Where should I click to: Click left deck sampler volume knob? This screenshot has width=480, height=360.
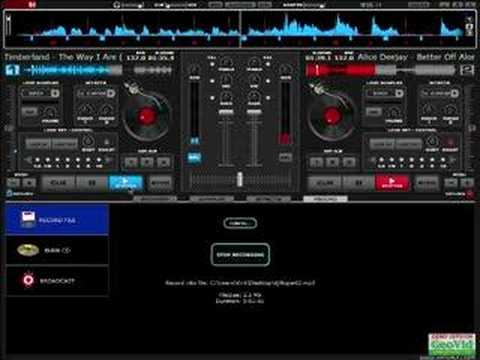pyautogui.click(x=50, y=112)
